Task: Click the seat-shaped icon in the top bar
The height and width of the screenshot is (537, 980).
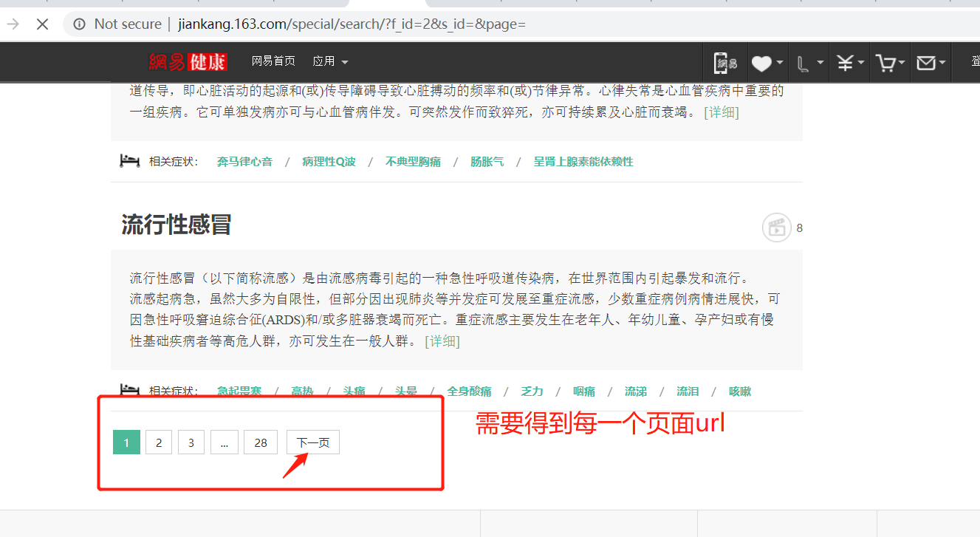Action: tap(803, 62)
